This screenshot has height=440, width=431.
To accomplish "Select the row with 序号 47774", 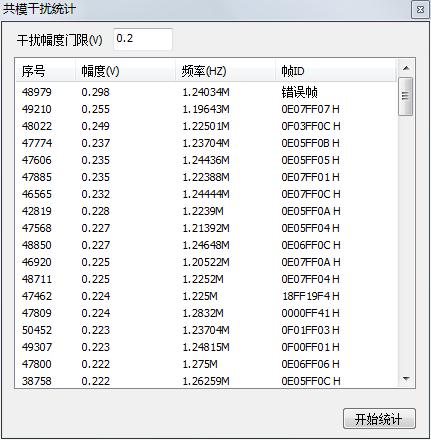I will click(206, 143).
